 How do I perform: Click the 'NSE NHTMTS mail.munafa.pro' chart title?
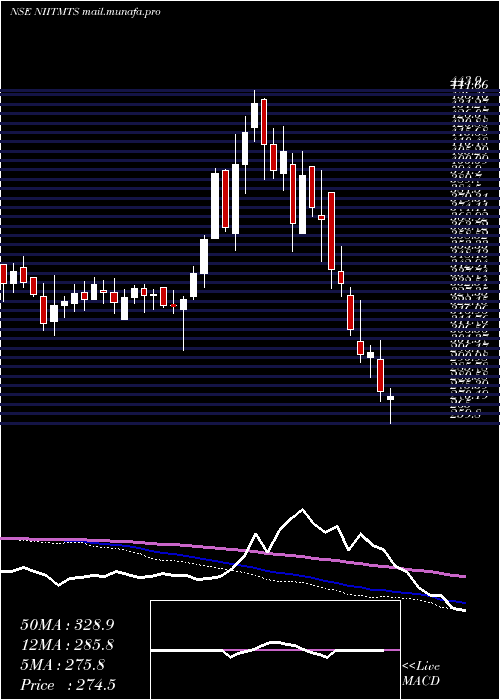(85, 12)
